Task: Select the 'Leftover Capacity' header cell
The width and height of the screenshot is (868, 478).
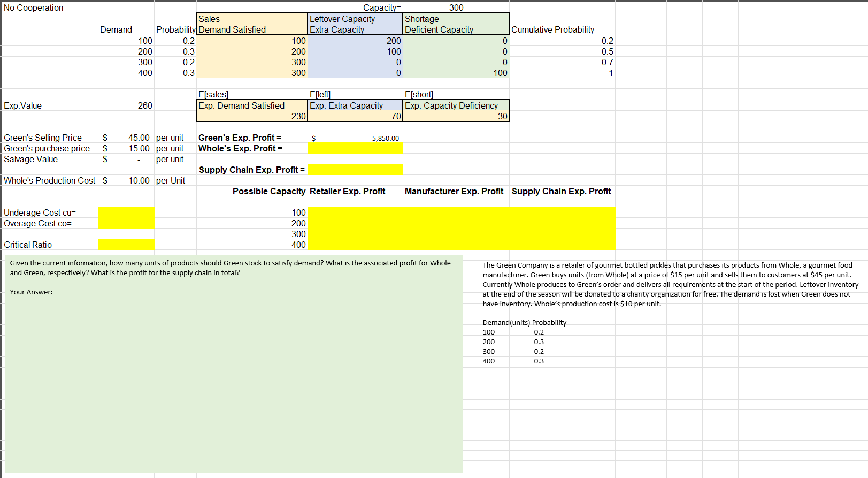Action: (355, 19)
